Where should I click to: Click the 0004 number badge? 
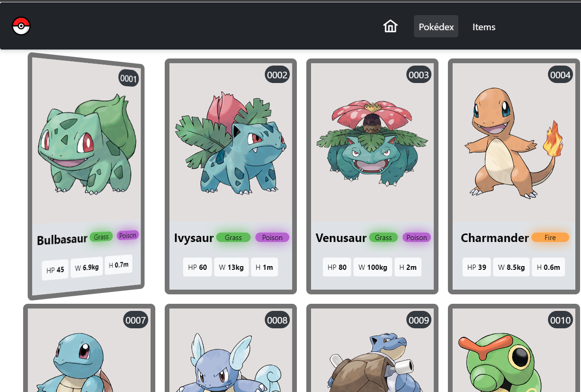[560, 75]
